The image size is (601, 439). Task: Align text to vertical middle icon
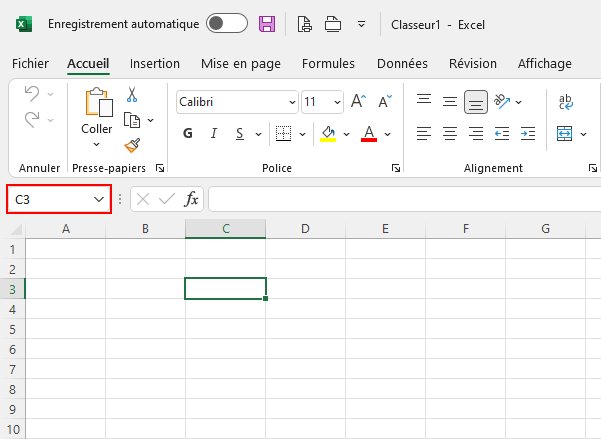click(x=450, y=102)
